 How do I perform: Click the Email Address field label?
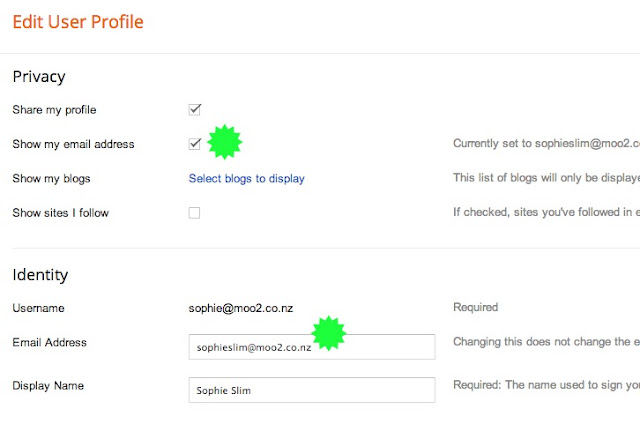(49, 342)
